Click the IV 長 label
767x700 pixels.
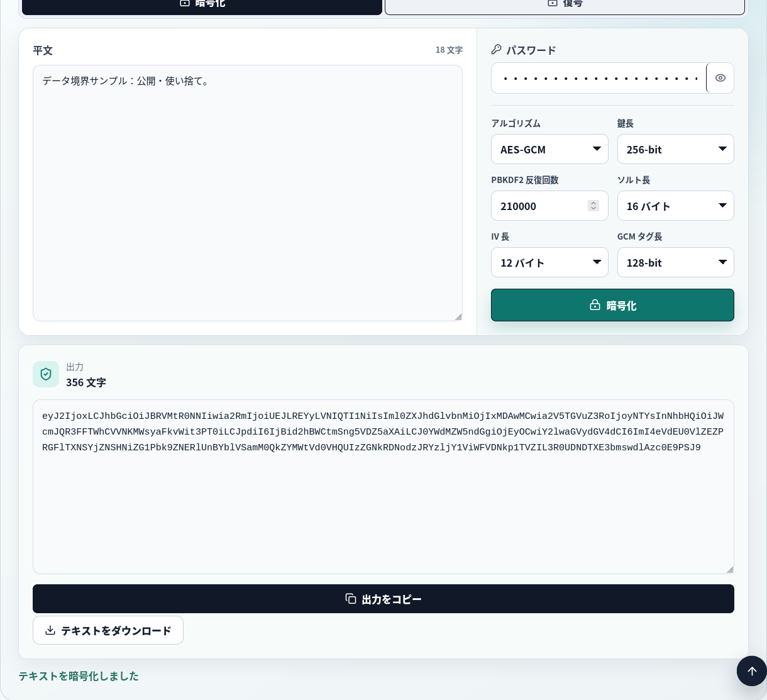[x=500, y=236]
